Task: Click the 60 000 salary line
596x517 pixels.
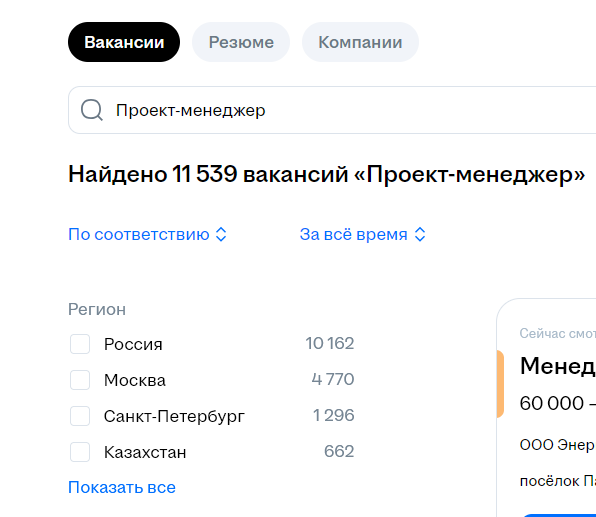Action: point(558,403)
